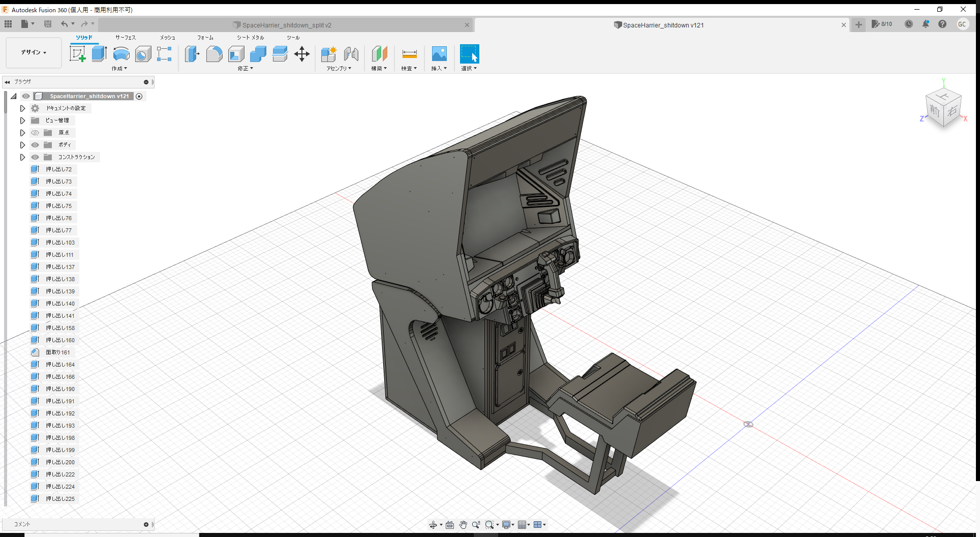Activate the Extrude tool
This screenshot has height=537, width=980.
tap(99, 53)
